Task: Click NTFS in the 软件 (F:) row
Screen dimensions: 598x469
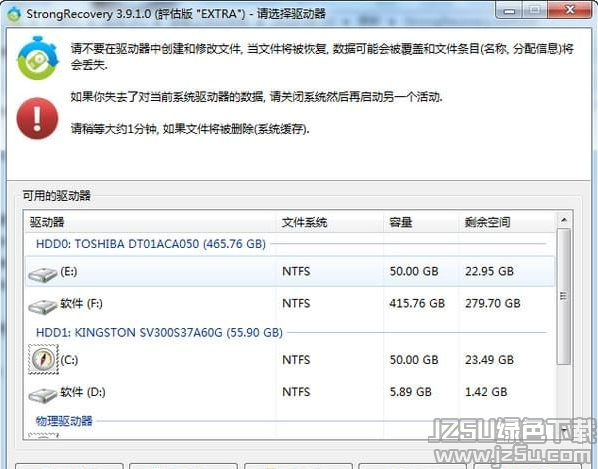Action: pyautogui.click(x=296, y=304)
